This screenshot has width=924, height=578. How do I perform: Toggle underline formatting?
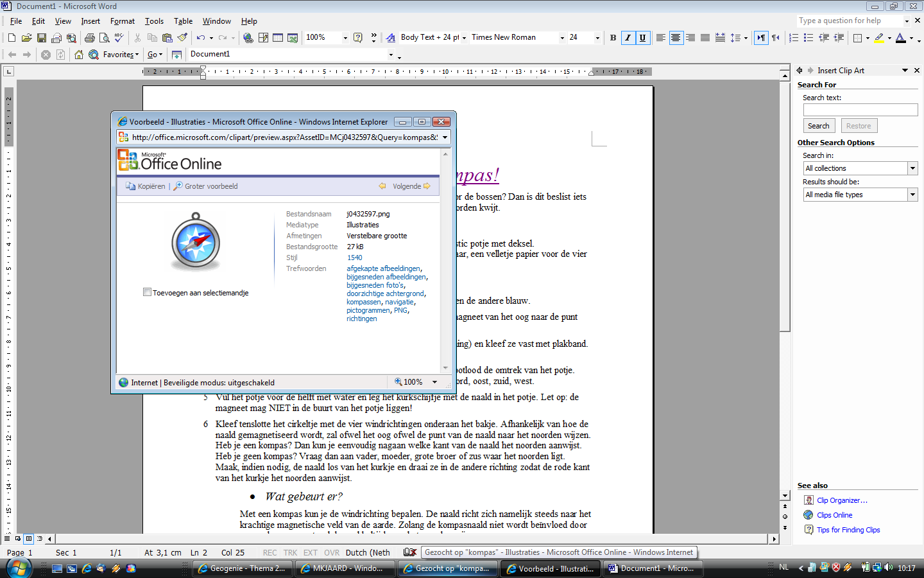tap(642, 38)
